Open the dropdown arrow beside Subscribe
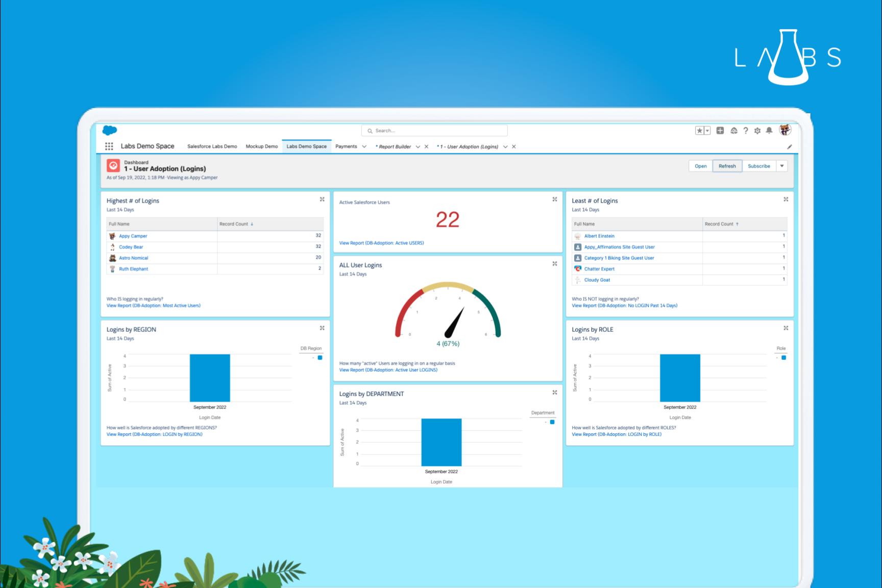The width and height of the screenshot is (882, 588). point(782,166)
